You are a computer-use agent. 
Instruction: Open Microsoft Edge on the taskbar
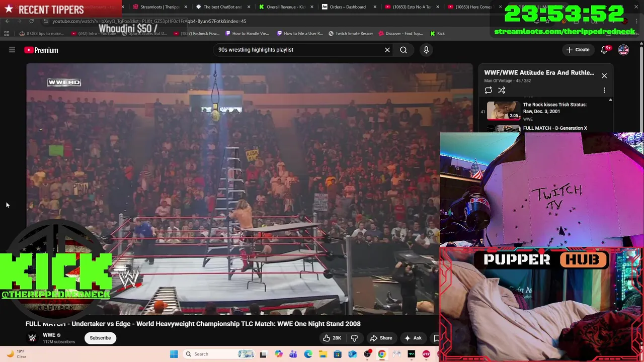point(308,354)
